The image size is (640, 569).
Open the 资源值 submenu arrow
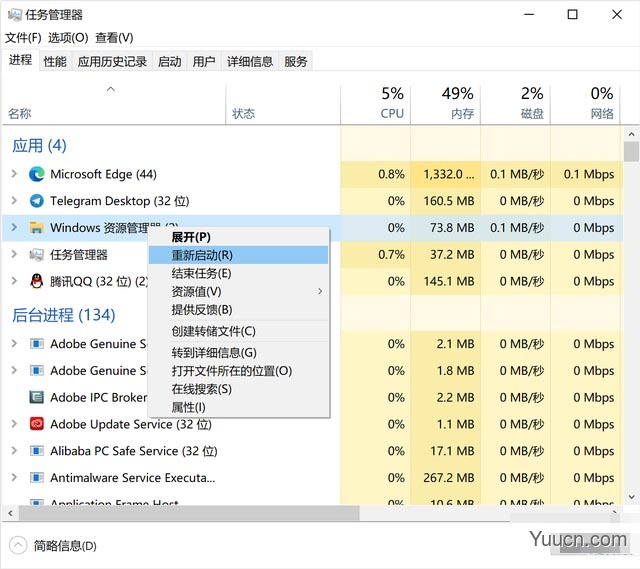coord(320,291)
